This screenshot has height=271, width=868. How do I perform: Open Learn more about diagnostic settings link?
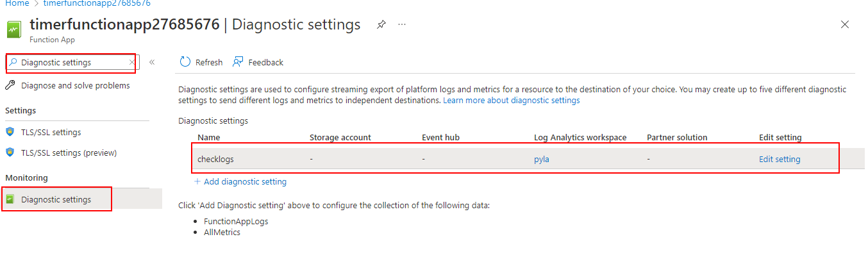(x=511, y=101)
